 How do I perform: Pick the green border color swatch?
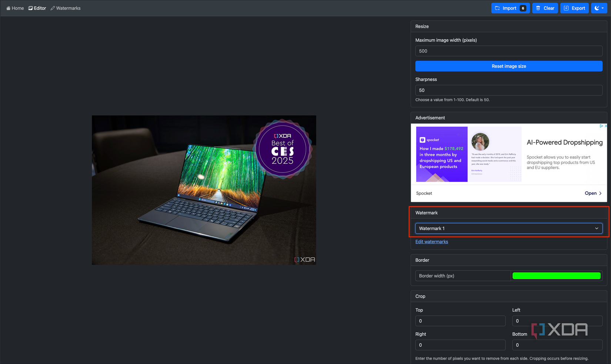pos(557,276)
